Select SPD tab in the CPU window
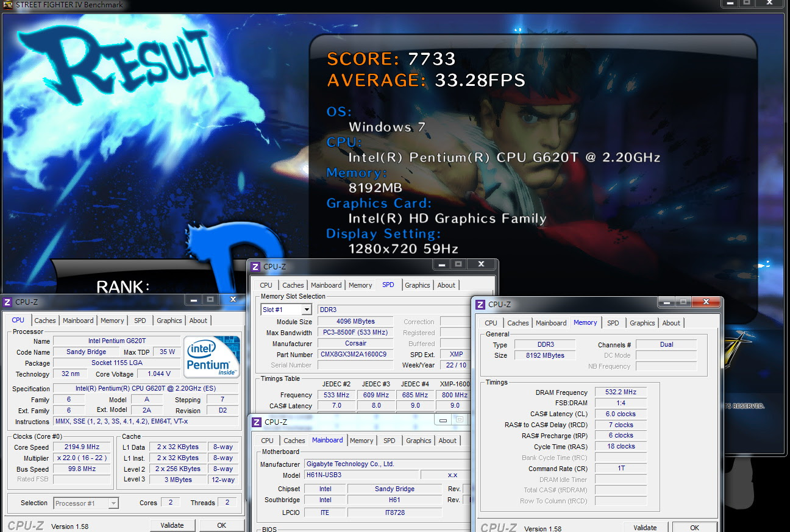 tap(140, 321)
